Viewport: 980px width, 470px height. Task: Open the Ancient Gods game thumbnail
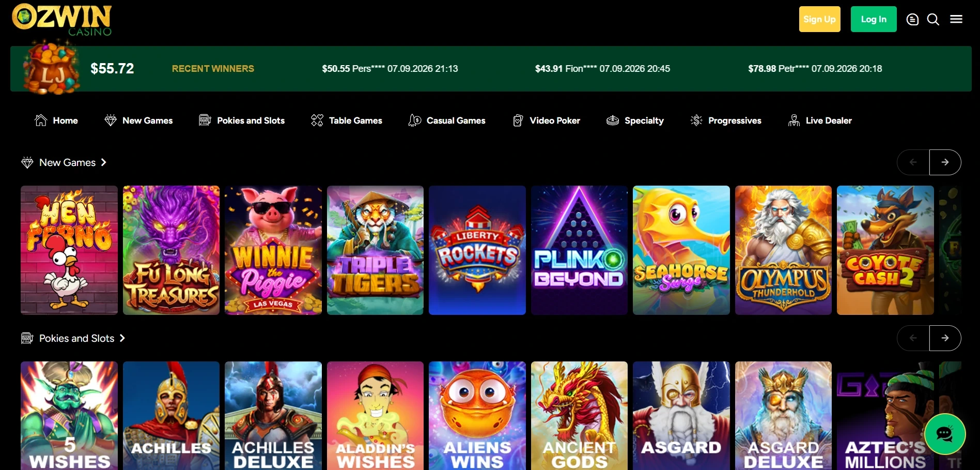coord(579,416)
